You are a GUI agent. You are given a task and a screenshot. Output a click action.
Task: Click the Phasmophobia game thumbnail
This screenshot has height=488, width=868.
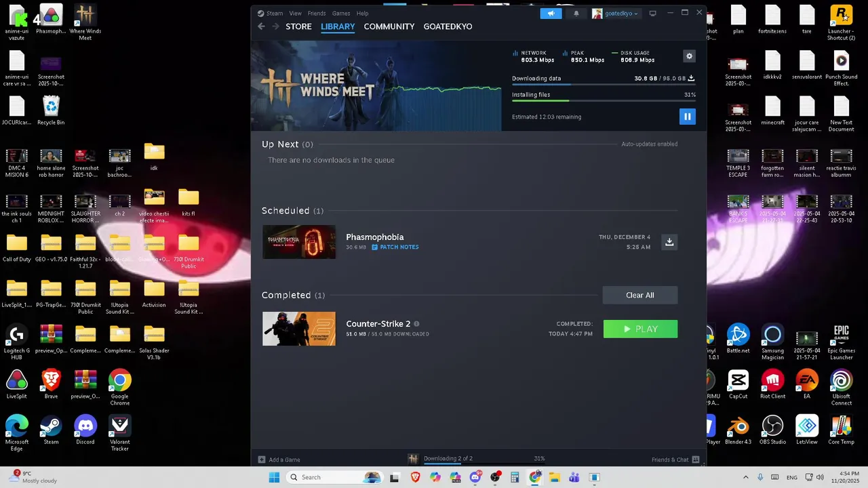click(299, 242)
